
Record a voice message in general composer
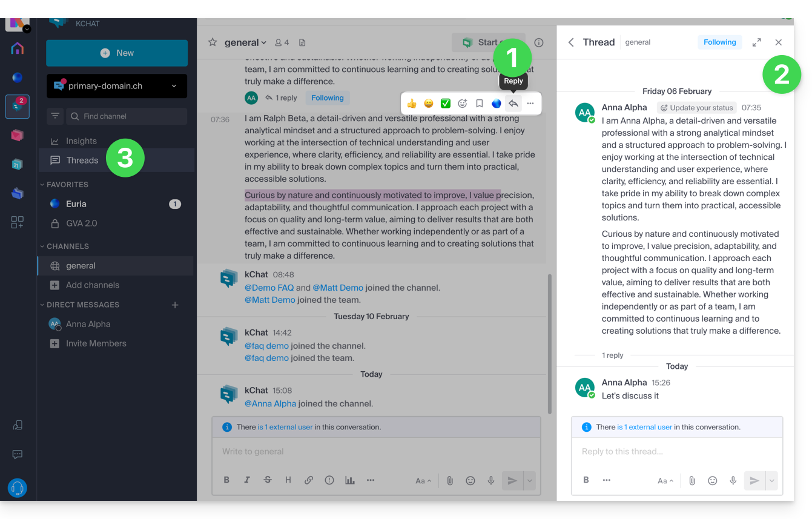(491, 481)
